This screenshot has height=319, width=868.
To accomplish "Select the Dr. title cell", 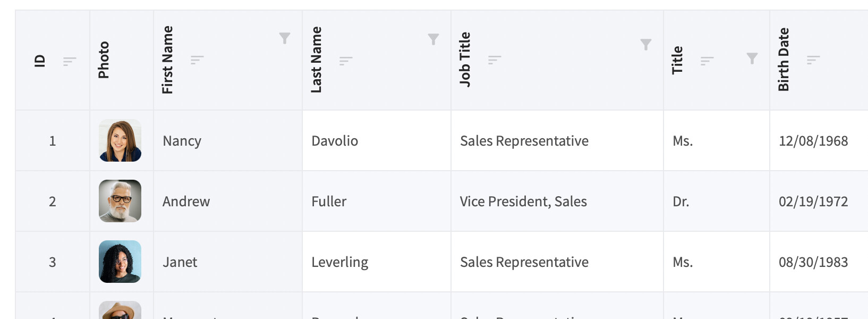I will (717, 202).
